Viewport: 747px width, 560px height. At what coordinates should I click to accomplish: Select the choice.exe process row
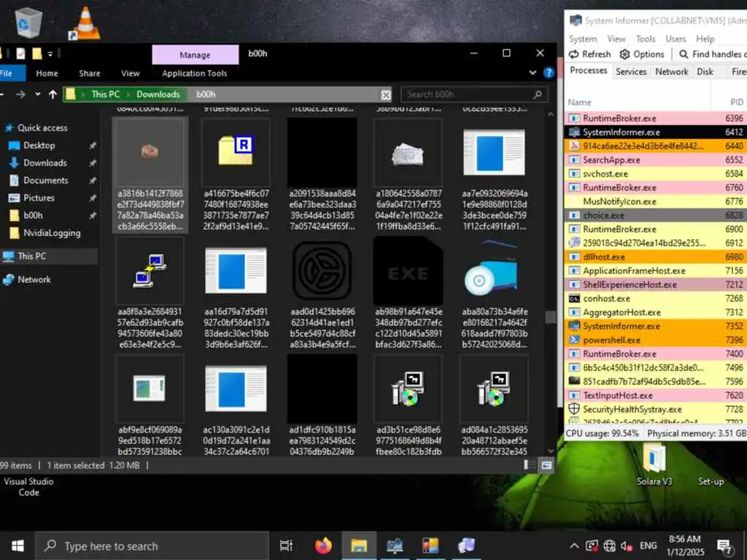pos(656,215)
